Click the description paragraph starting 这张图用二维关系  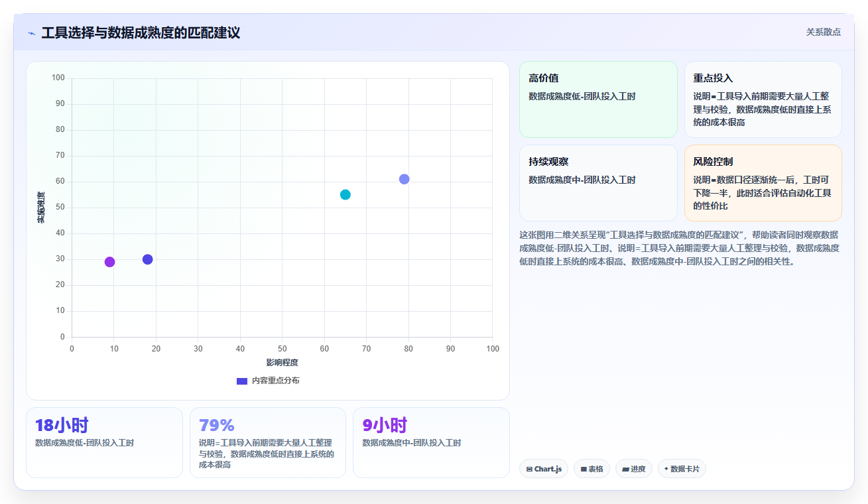(x=680, y=248)
